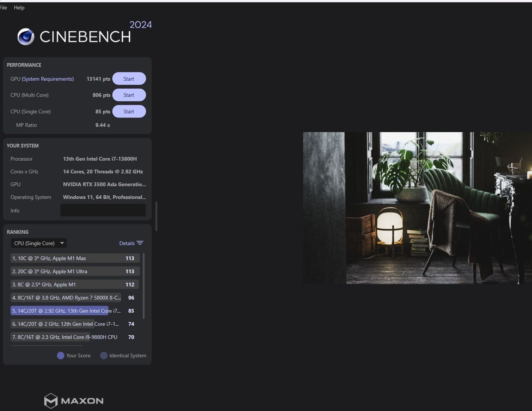Click the 13th Gen Intel Core i7-13800H processor text
Screen dimensions: 532x411
click(x=100, y=159)
